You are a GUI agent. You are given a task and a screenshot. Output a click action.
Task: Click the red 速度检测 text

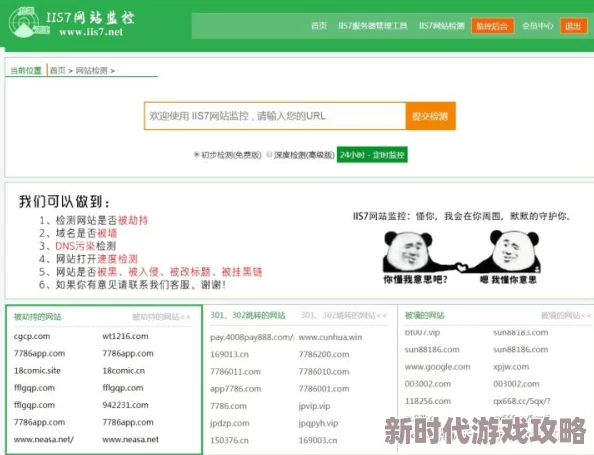[117, 259]
